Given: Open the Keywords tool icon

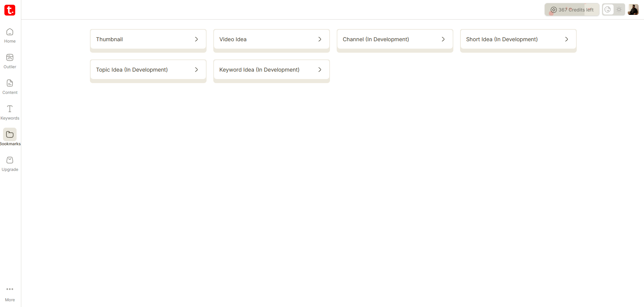Looking at the screenshot, I should coord(10,109).
